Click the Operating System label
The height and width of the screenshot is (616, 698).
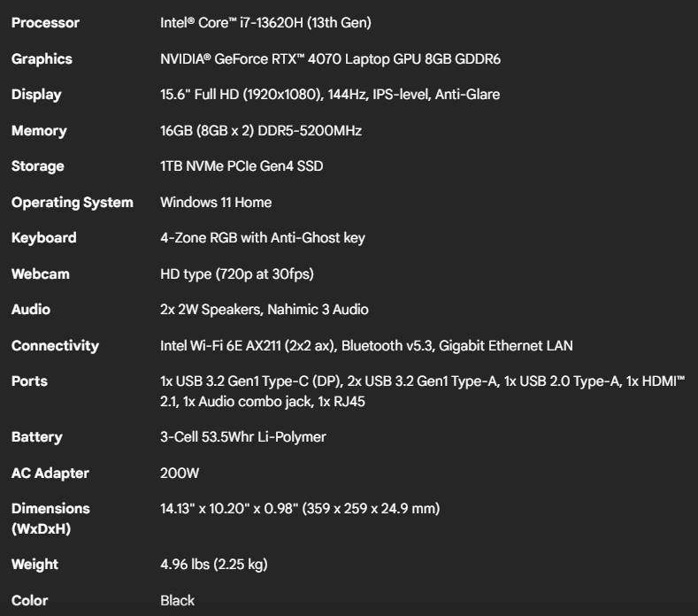click(x=73, y=202)
